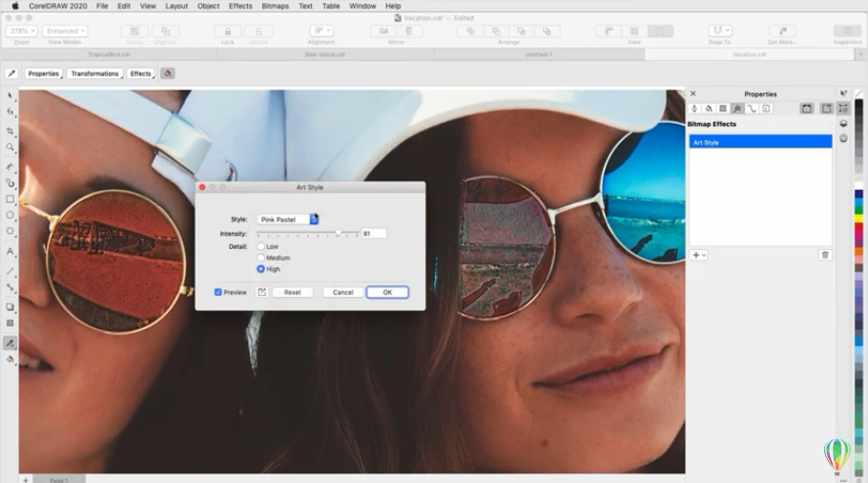Select Medium detail radio button
The image size is (868, 483).
(261, 258)
